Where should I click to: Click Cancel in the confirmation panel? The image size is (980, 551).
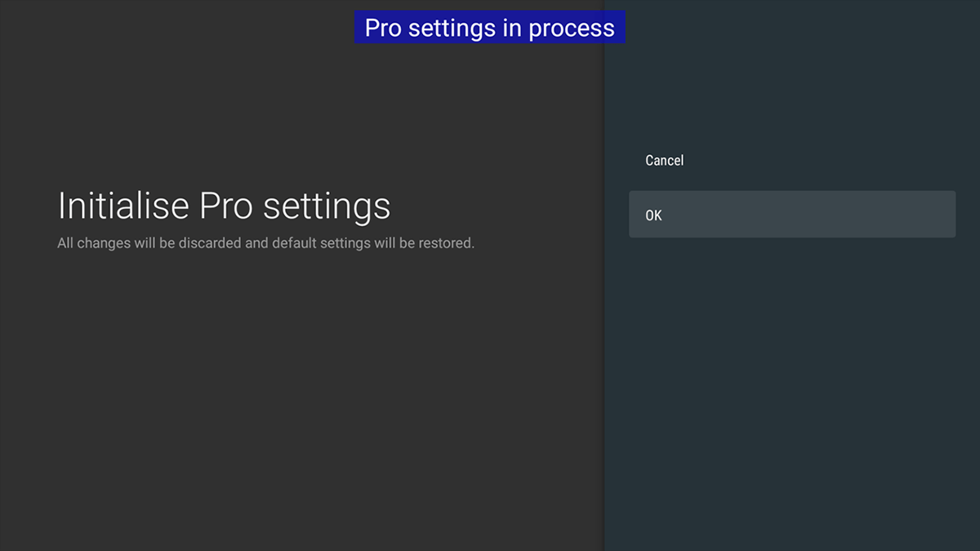point(664,160)
